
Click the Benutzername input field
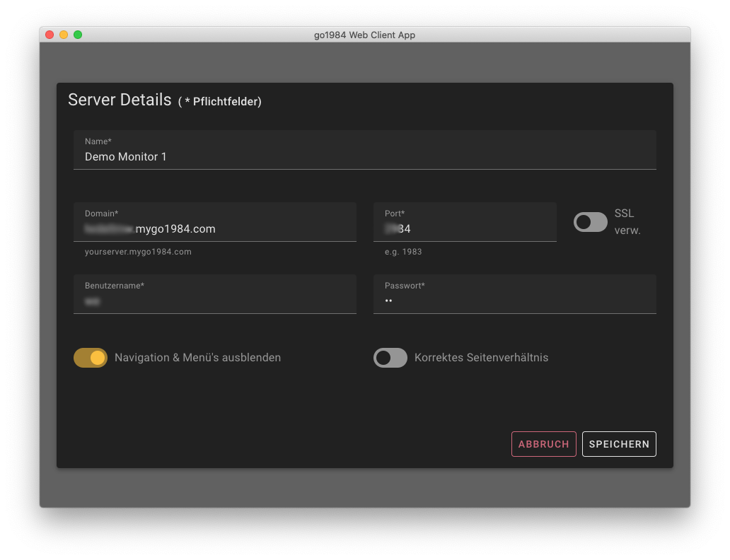[214, 301]
